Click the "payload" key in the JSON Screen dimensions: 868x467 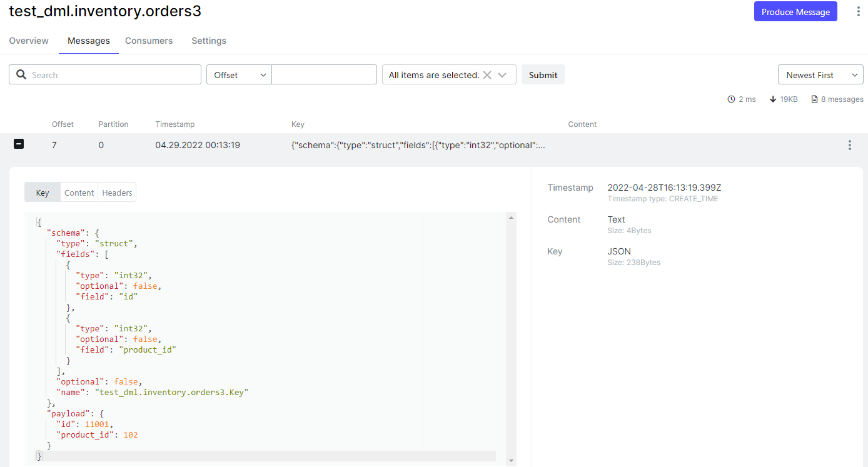68,413
